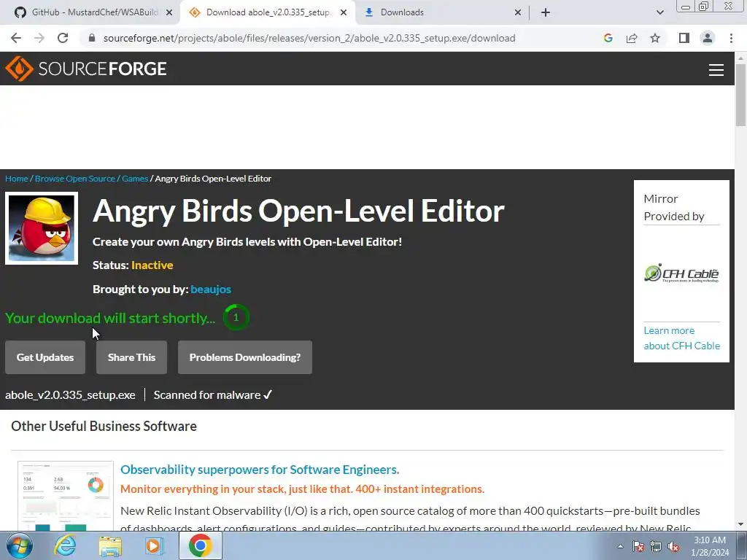Click the Scanned for malware text
Viewport: 747px width, 560px height.
pos(212,394)
